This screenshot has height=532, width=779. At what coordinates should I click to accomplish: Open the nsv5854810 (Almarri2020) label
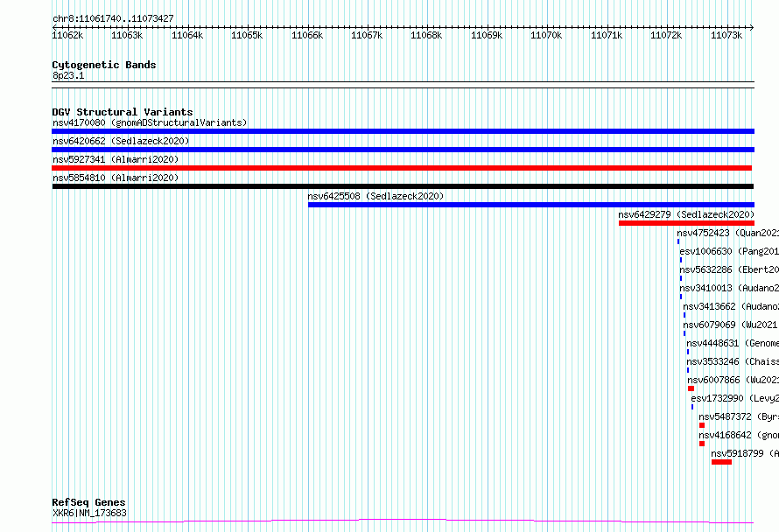116,178
